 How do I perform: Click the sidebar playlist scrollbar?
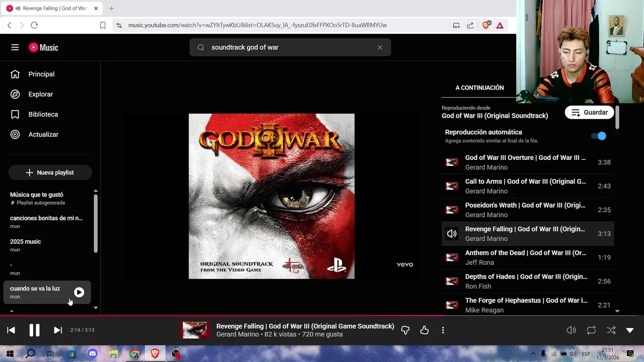95,223
